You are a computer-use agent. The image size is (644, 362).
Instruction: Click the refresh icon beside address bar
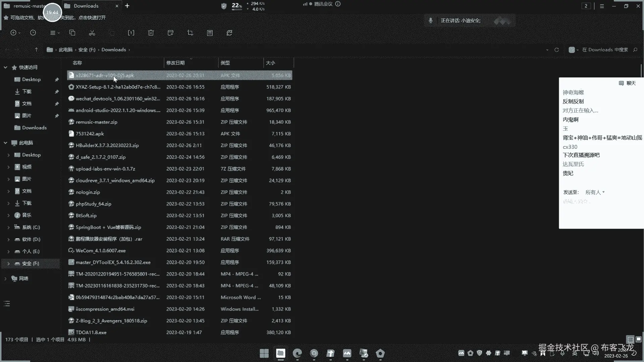click(x=556, y=50)
